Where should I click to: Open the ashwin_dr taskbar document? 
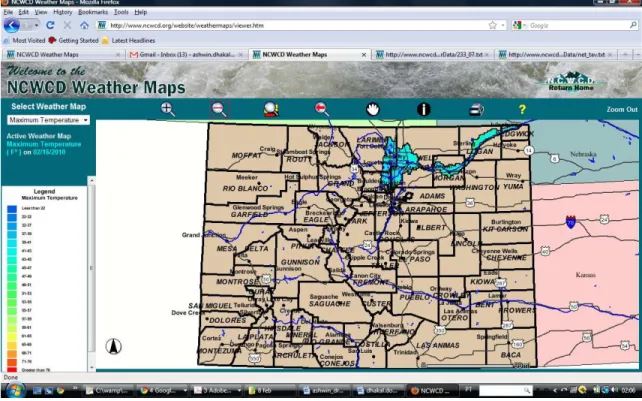[x=323, y=390]
